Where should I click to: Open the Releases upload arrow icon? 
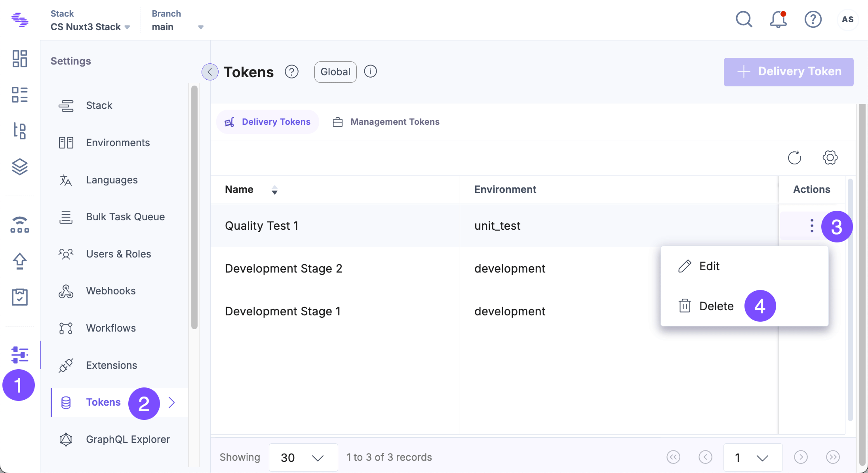pos(19,261)
